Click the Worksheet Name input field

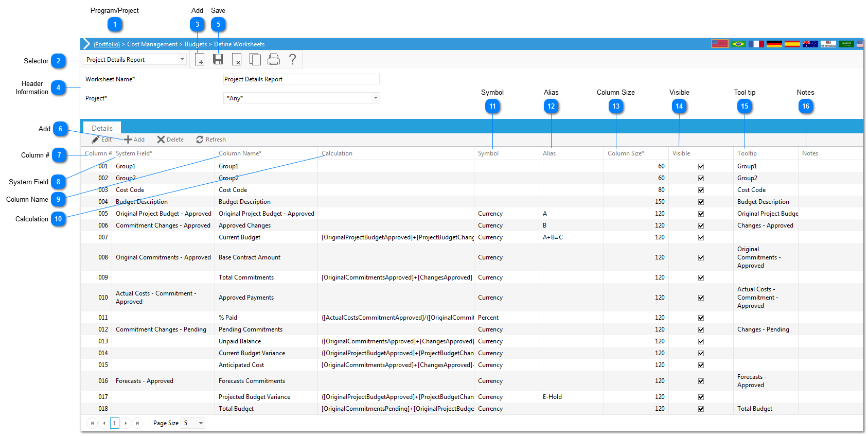pyautogui.click(x=302, y=79)
